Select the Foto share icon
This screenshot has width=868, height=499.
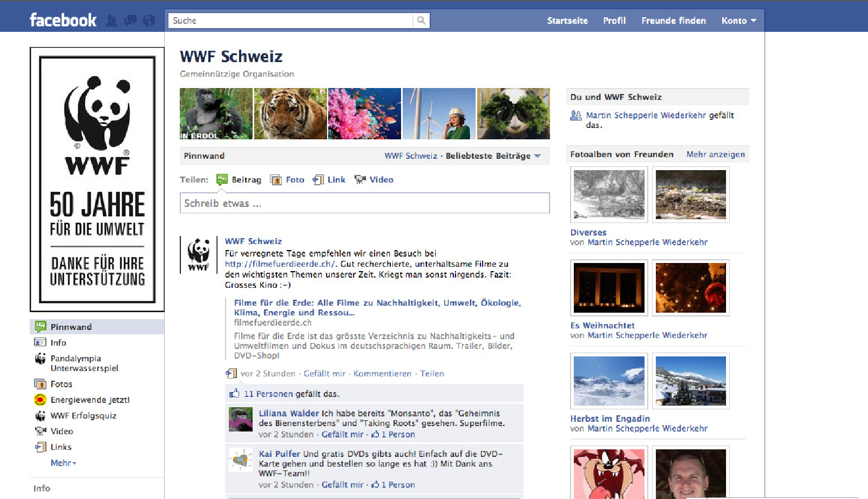276,180
